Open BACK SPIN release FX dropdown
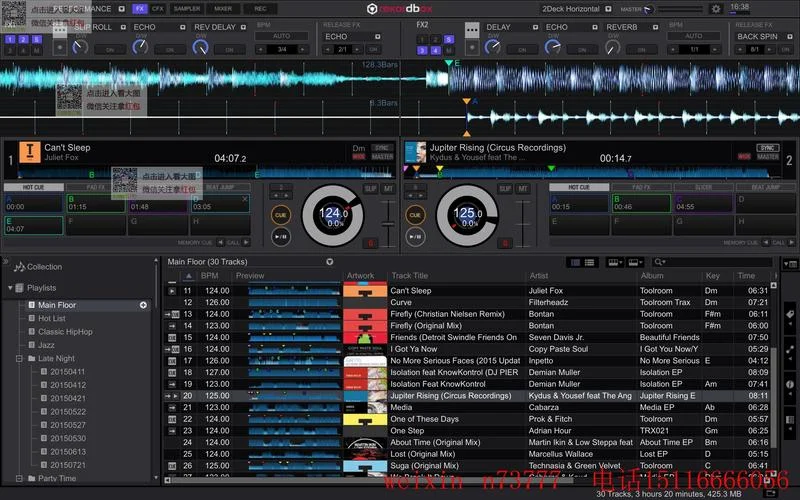The image size is (800, 500). tap(790, 37)
